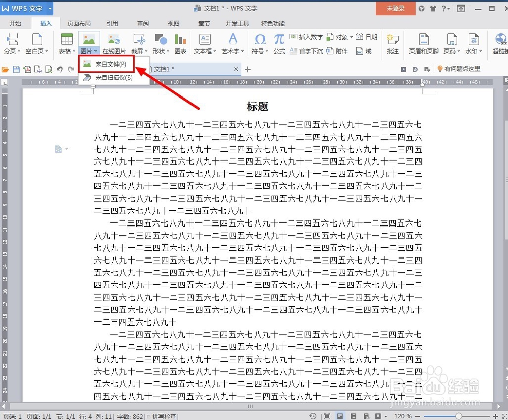
Task: Open print preview from quick toolbar
Action: click(x=49, y=69)
